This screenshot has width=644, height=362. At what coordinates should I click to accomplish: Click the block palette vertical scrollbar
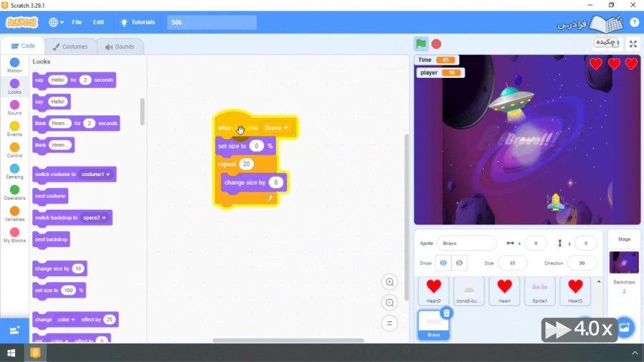142,111
